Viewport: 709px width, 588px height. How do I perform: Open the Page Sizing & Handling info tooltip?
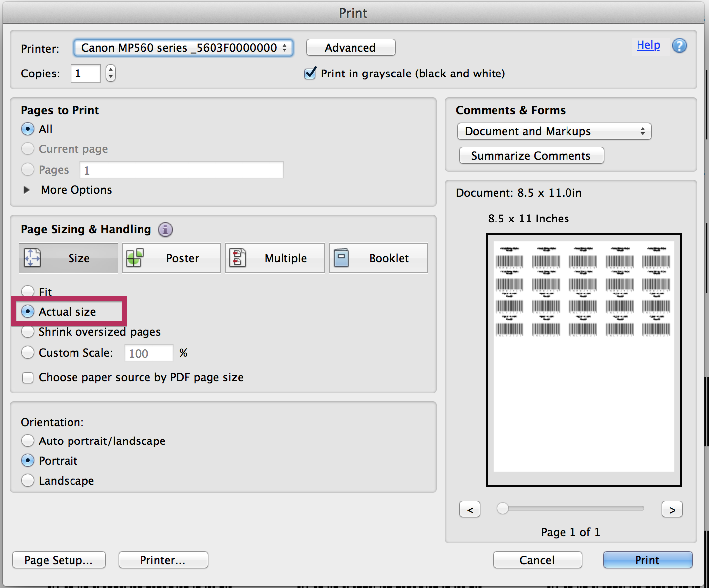(165, 230)
